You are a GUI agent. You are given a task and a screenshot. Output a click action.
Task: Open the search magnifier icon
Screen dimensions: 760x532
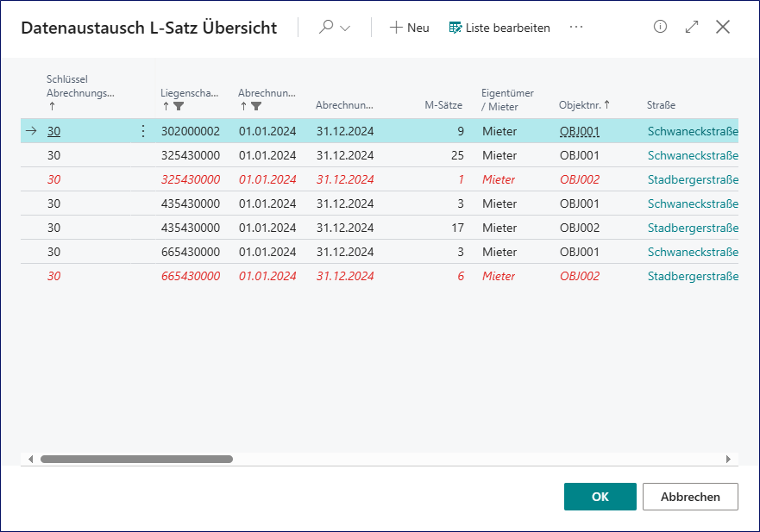(326, 28)
